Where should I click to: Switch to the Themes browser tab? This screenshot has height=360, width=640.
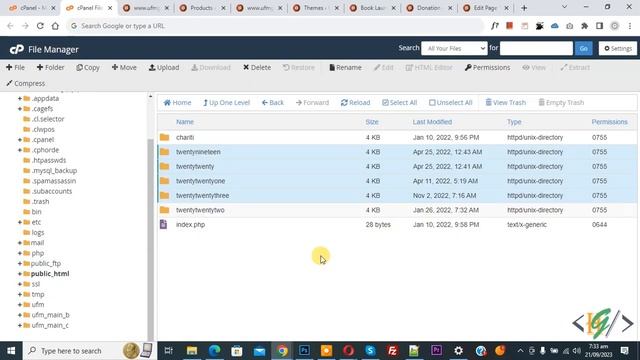pos(315,8)
